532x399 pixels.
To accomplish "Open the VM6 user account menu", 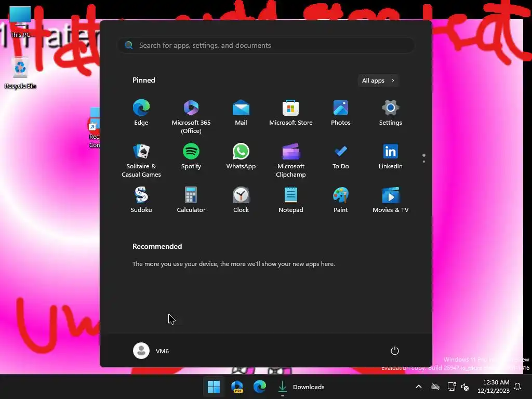I will coord(151,351).
